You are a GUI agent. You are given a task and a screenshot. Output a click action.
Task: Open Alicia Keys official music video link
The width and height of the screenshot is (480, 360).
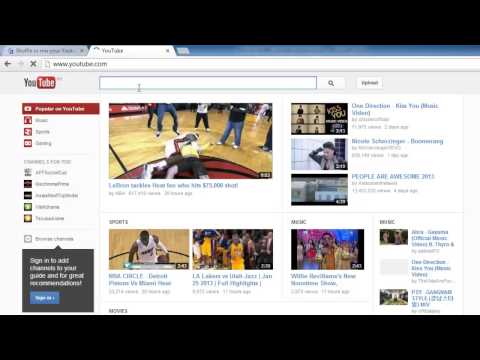(x=433, y=238)
